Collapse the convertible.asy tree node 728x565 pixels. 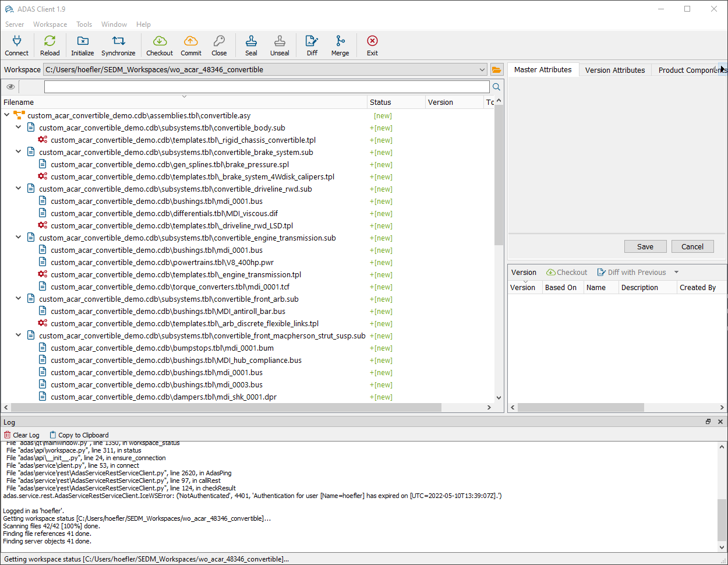[6, 115]
